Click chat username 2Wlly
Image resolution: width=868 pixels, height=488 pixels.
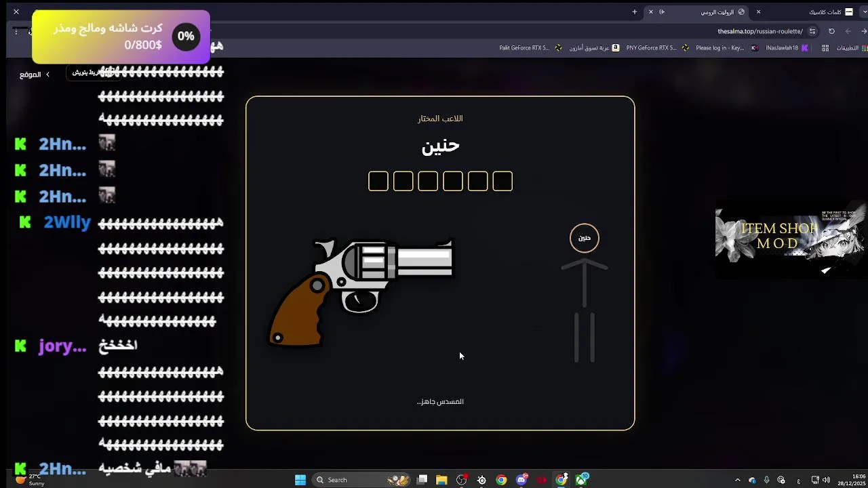pyautogui.click(x=67, y=222)
